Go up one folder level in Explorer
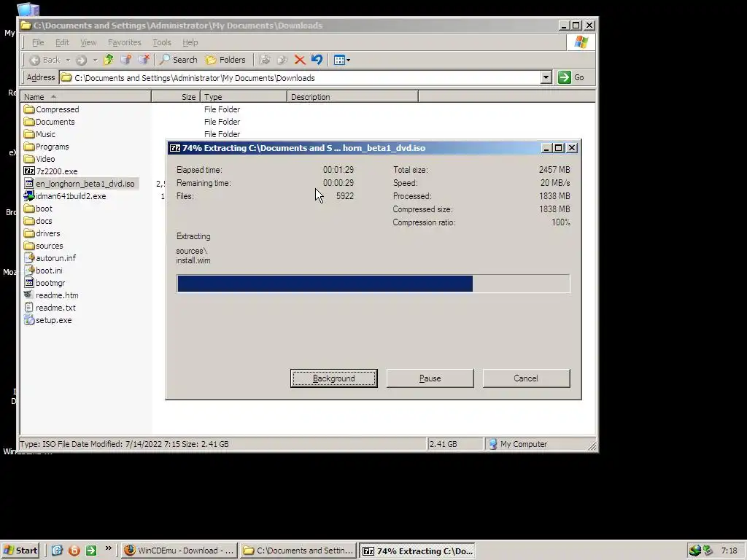The width and height of the screenshot is (747, 560). click(109, 60)
